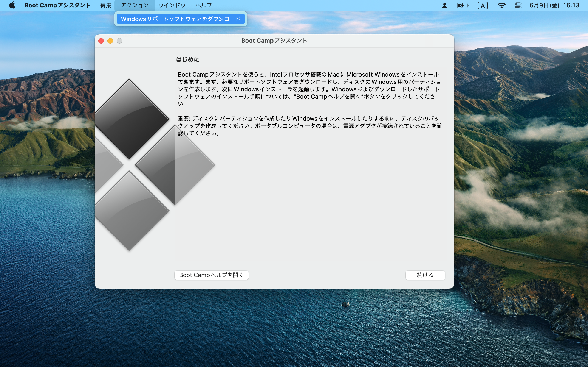Open the battery status icon
588x367 pixels.
tap(463, 5)
